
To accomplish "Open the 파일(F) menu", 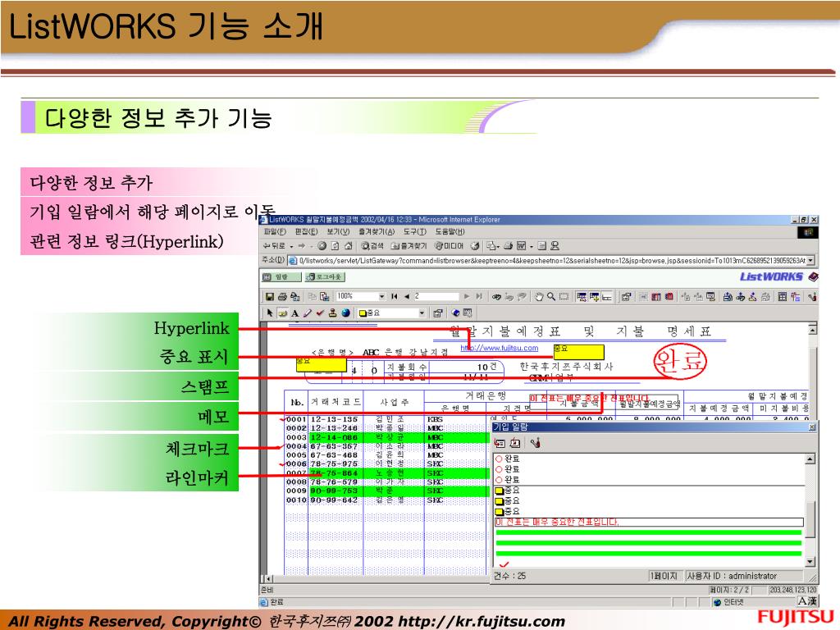I will [275, 231].
